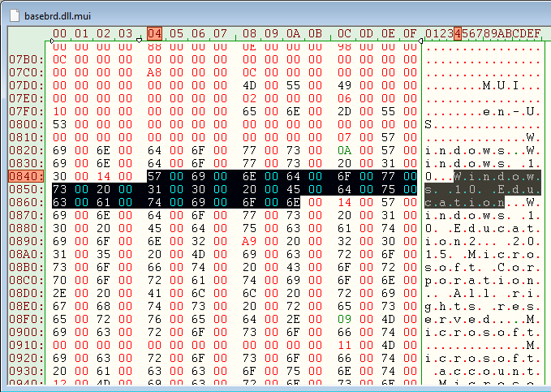Click the red 14 byte in row 0860
Screen dimensions: 551x392
[344, 202]
